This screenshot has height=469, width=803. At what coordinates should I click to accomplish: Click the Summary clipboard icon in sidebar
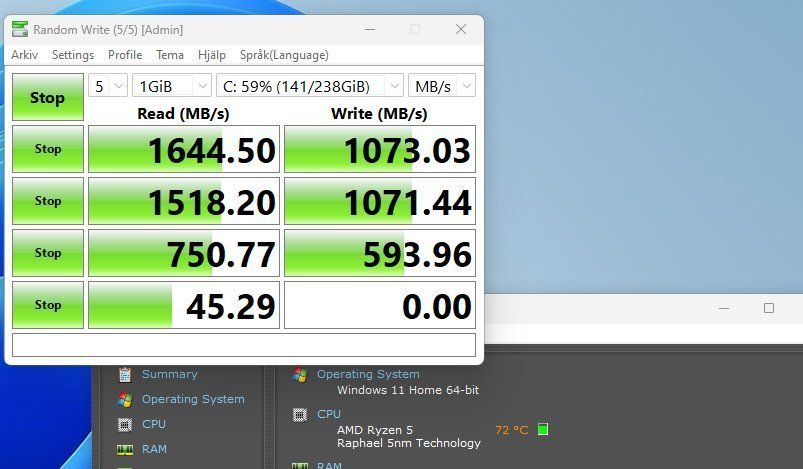124,374
